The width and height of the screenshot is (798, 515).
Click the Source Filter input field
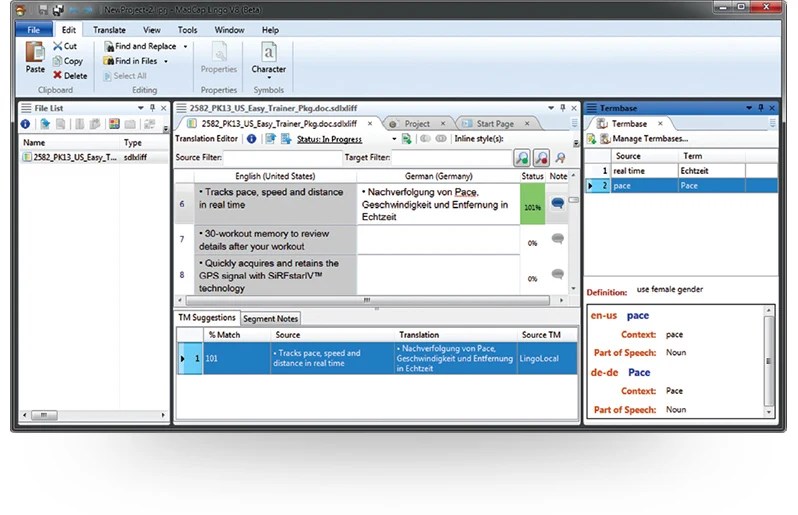click(281, 158)
